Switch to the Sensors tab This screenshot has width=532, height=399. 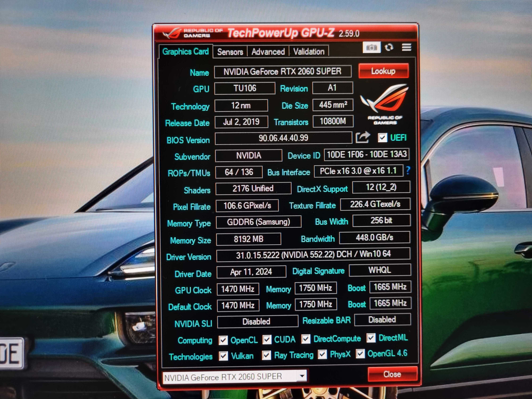(230, 52)
